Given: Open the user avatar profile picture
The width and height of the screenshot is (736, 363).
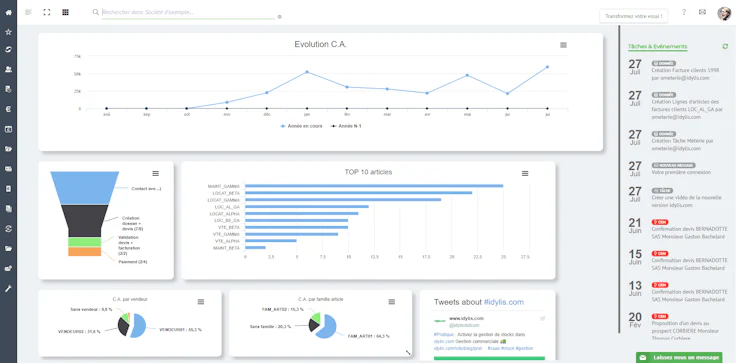Looking at the screenshot, I should (x=724, y=13).
